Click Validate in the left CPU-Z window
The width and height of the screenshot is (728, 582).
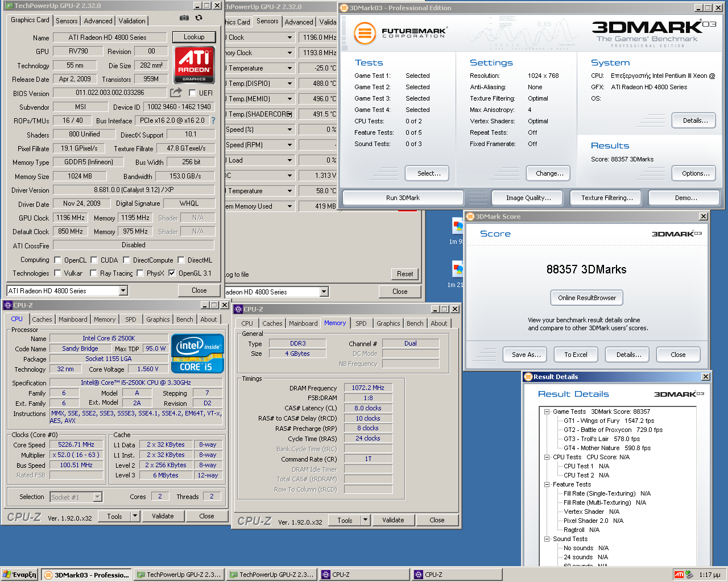tap(163, 516)
